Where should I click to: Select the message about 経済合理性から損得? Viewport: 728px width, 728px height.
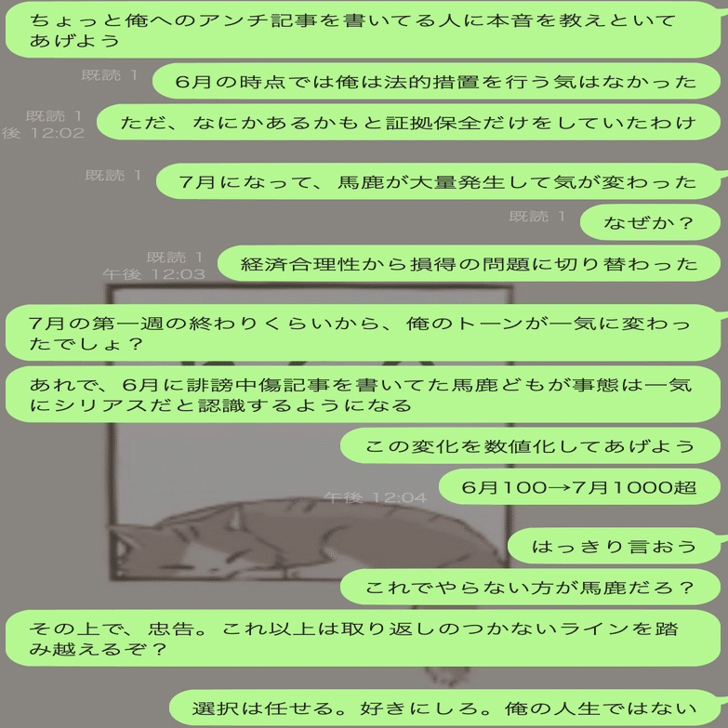click(469, 264)
